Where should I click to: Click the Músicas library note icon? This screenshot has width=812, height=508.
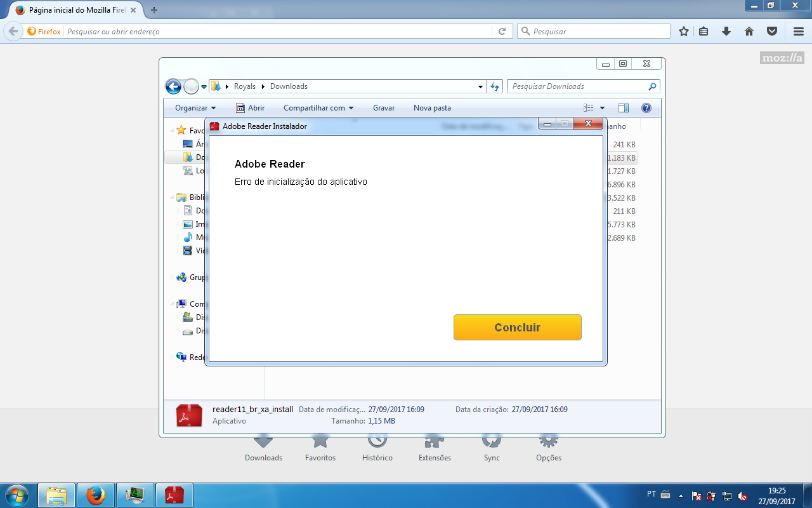pyautogui.click(x=188, y=237)
